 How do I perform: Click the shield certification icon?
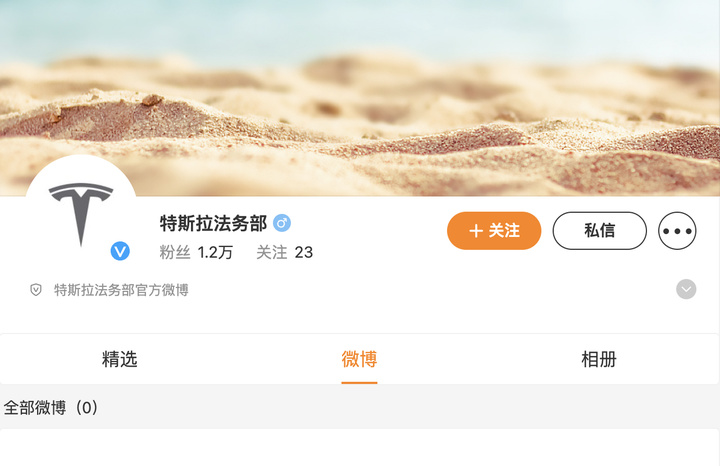(x=36, y=290)
